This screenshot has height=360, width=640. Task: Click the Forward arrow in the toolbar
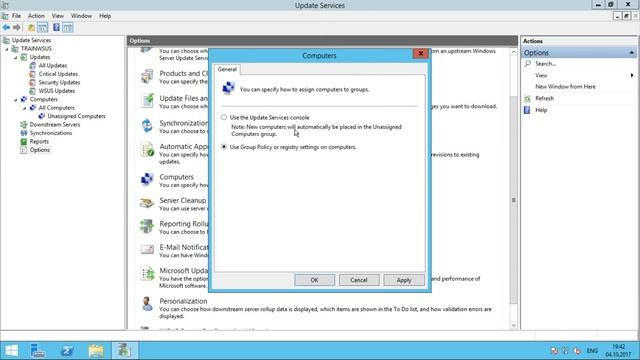pos(17,27)
